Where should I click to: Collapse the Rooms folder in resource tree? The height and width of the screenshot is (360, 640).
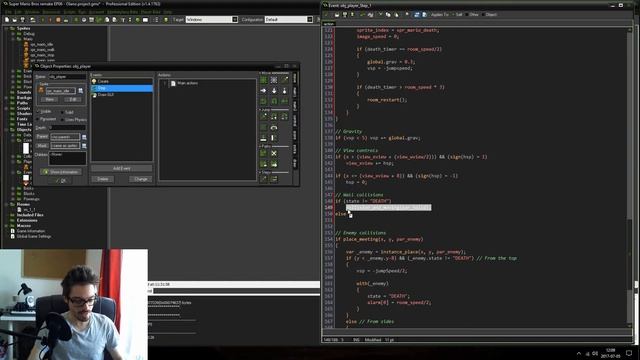pos(6,204)
